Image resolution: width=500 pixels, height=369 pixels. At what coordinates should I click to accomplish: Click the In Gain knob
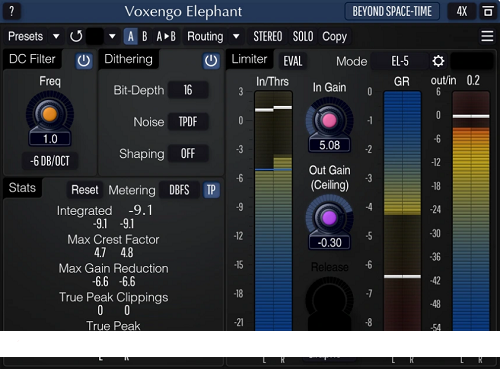(x=329, y=121)
